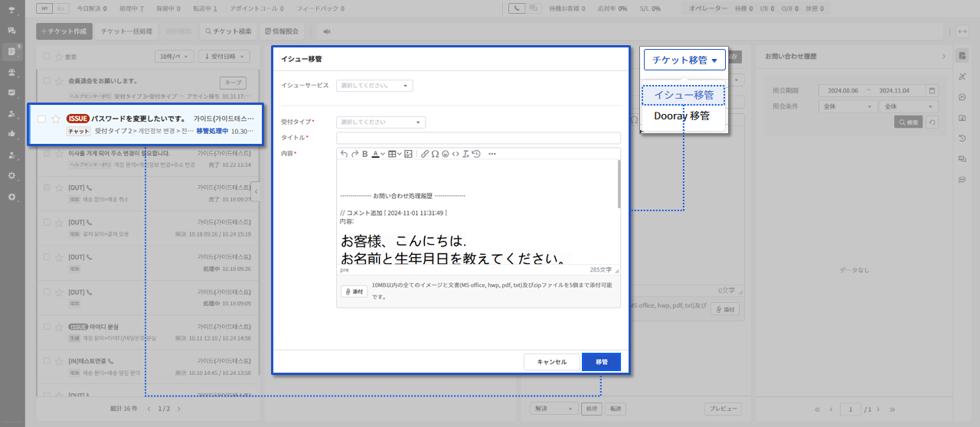
Task: Click the Bold icon in the content editor
Action: coord(365,154)
